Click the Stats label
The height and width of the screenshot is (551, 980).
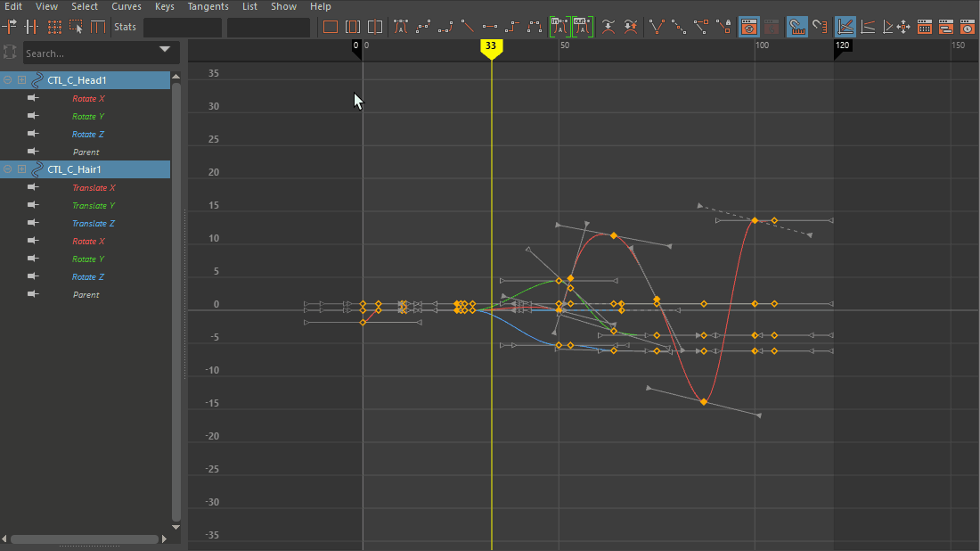click(125, 27)
